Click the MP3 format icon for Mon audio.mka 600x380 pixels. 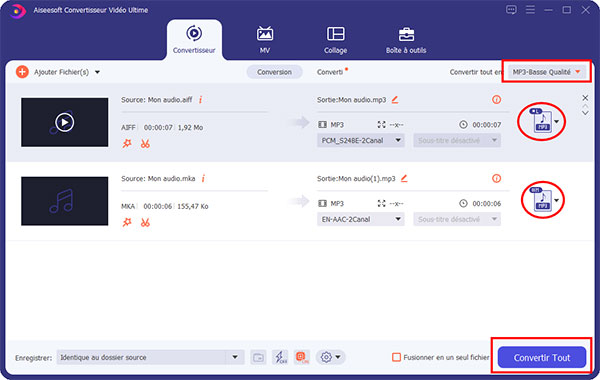pos(542,200)
